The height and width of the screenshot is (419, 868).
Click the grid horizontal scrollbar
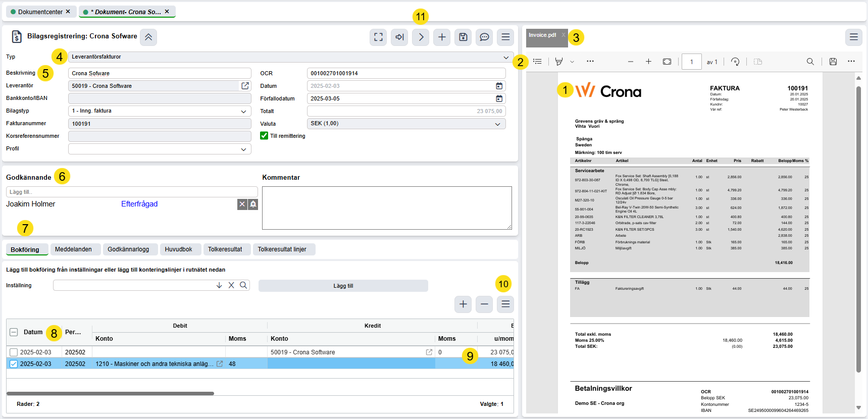[x=110, y=393]
